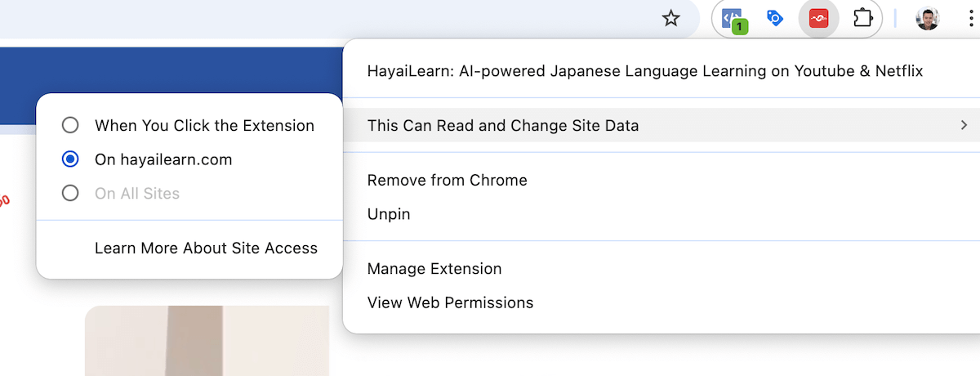Viewport: 980px width, 376px height.
Task: Bookmark this page with the star icon
Action: [x=670, y=19]
